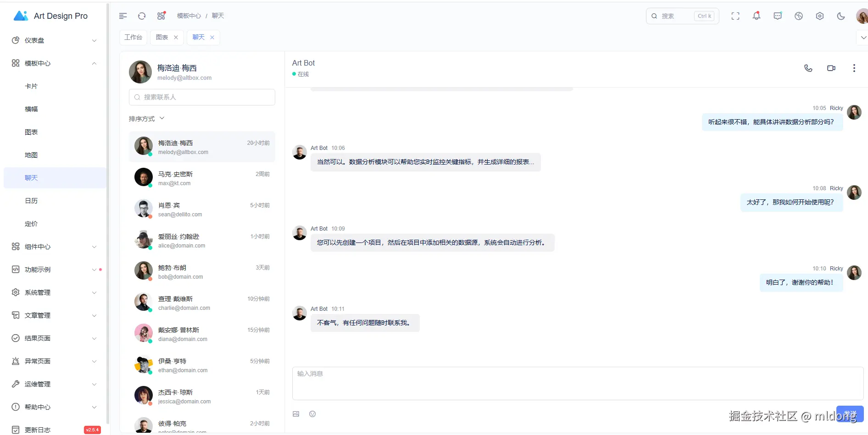Open the 日历 menu item
868x435 pixels.
pos(55,201)
